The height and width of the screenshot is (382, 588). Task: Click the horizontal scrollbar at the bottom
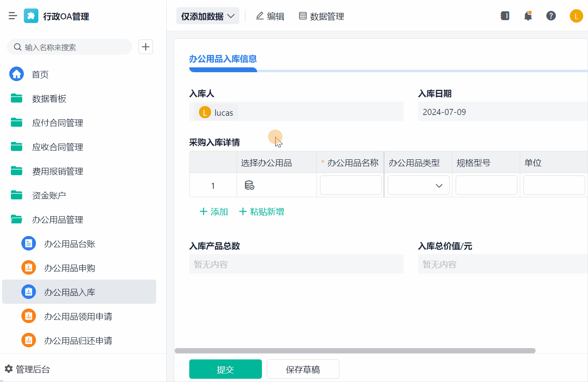coord(355,351)
